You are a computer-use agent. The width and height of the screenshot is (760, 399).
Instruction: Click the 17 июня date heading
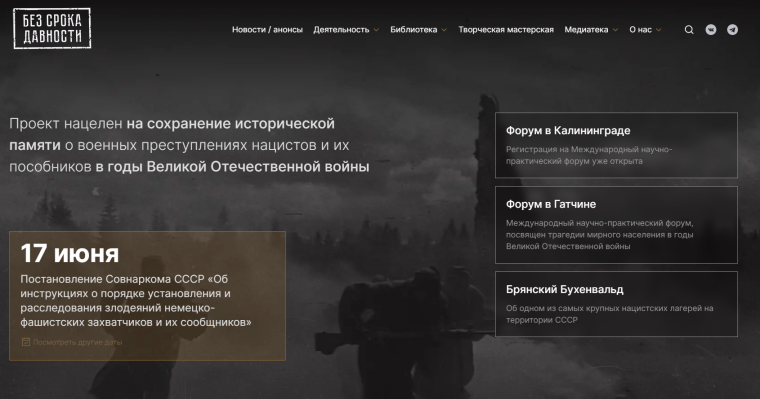tap(70, 254)
